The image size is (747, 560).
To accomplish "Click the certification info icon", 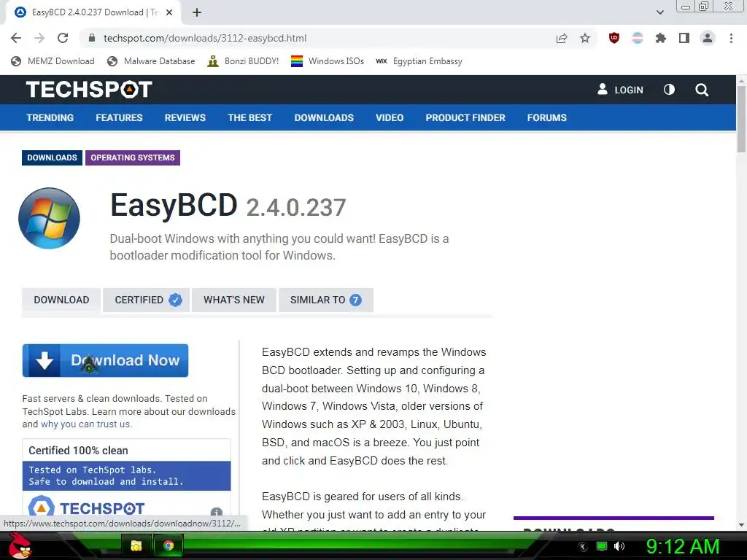I will [216, 513].
